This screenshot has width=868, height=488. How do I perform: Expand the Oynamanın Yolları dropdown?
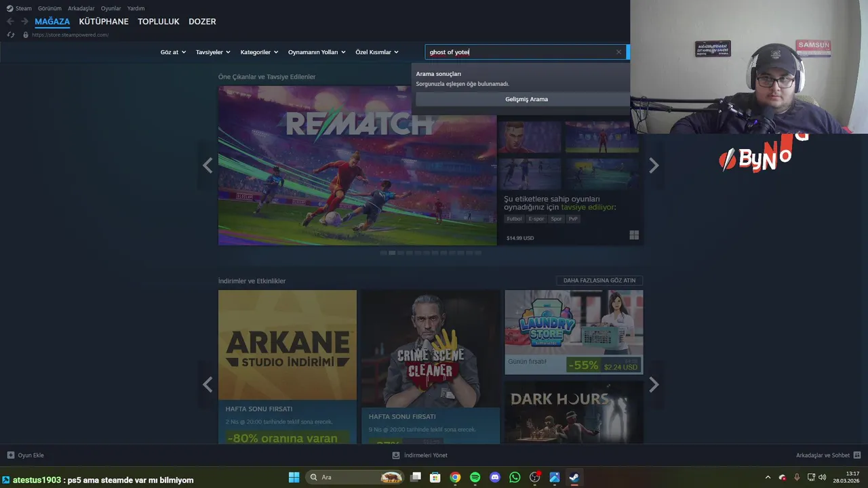[317, 52]
